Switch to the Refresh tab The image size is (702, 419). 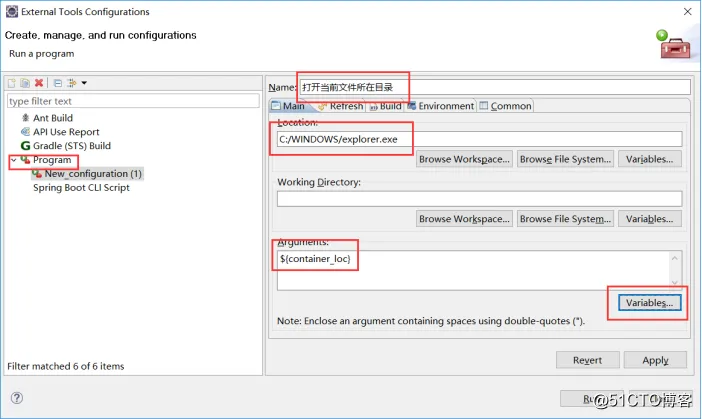tap(341, 106)
